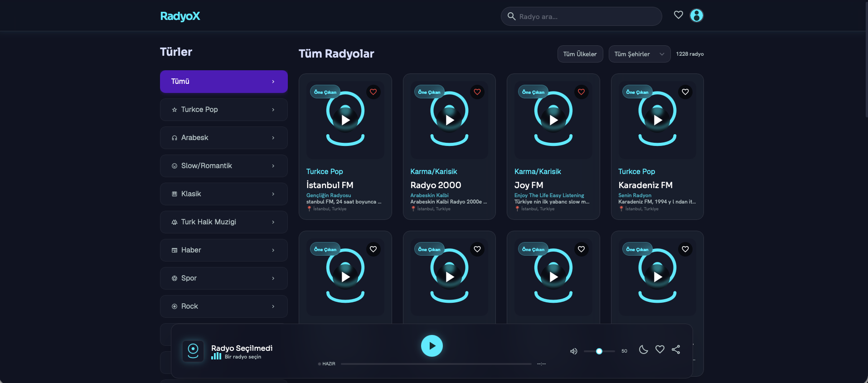
Task: Click the 'Arabeskin Kalbi' slogan text
Action: pyautogui.click(x=430, y=195)
